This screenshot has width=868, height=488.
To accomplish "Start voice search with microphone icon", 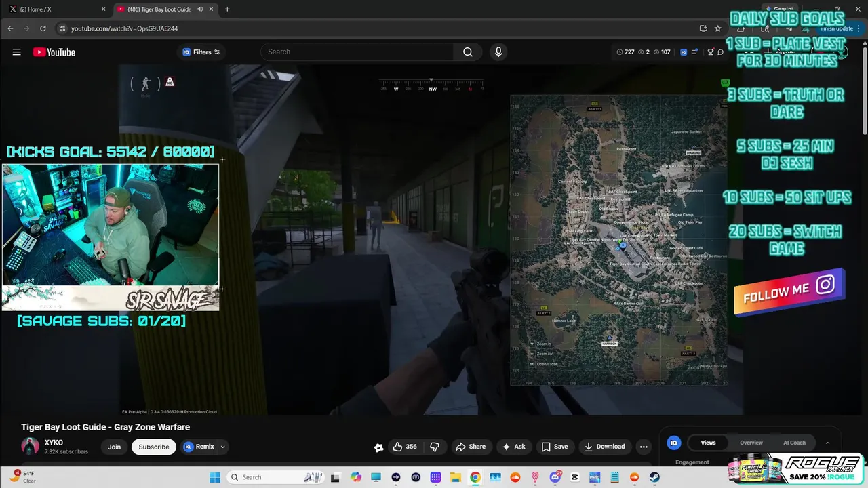I will [498, 52].
